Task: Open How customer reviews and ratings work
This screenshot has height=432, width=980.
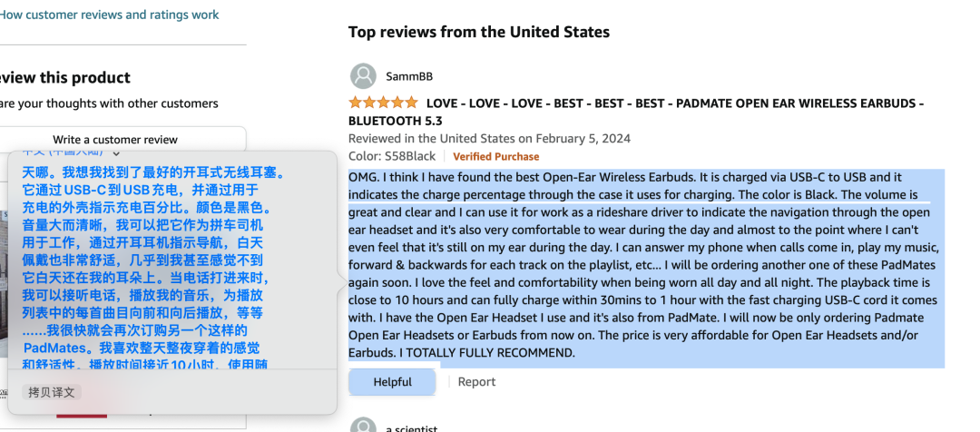Action: pyautogui.click(x=110, y=15)
